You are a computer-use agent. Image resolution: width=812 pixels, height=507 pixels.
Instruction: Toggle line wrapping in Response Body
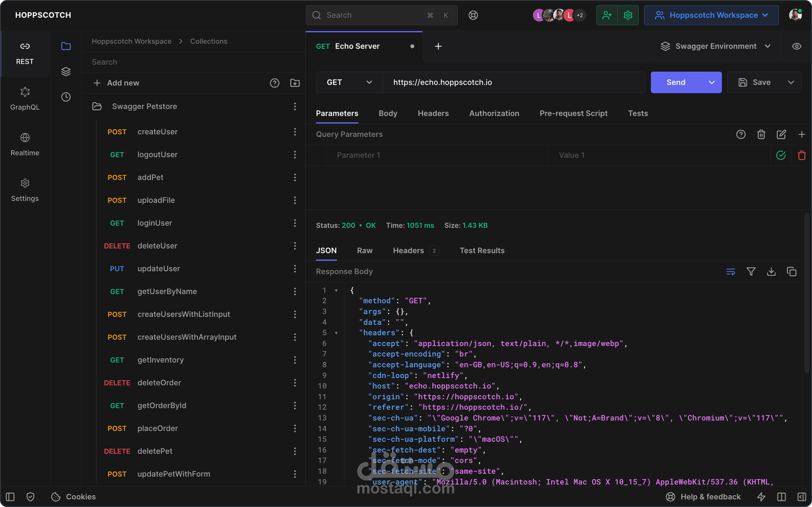[730, 272]
